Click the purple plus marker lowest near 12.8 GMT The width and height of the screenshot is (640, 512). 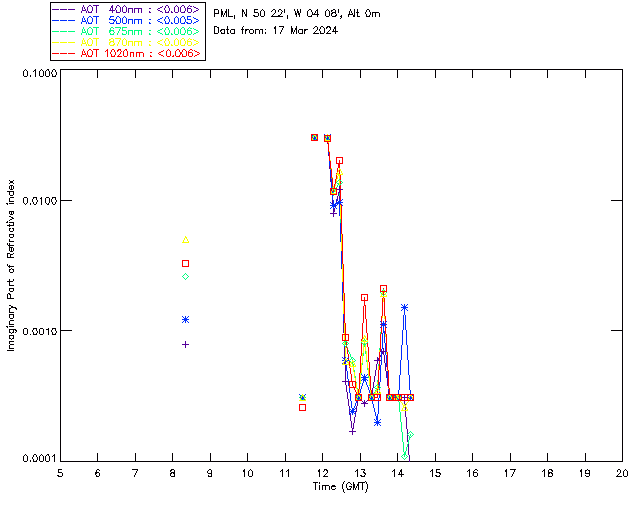352,432
